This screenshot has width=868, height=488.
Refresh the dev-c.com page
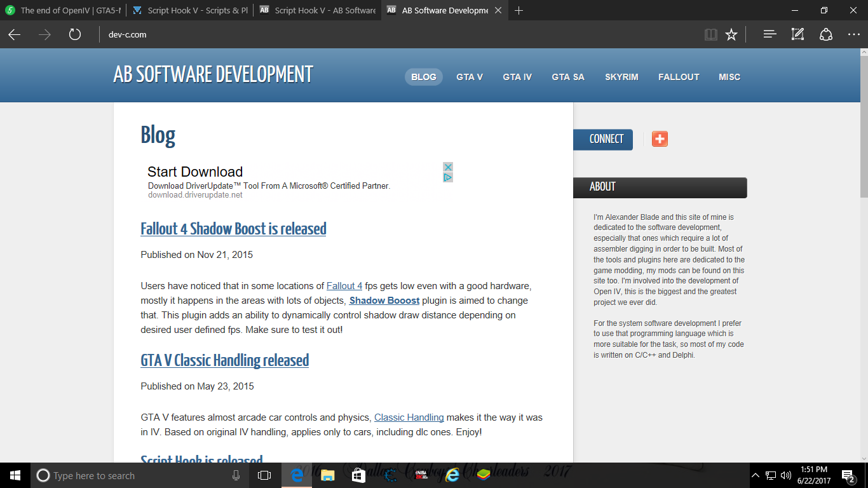(x=75, y=34)
